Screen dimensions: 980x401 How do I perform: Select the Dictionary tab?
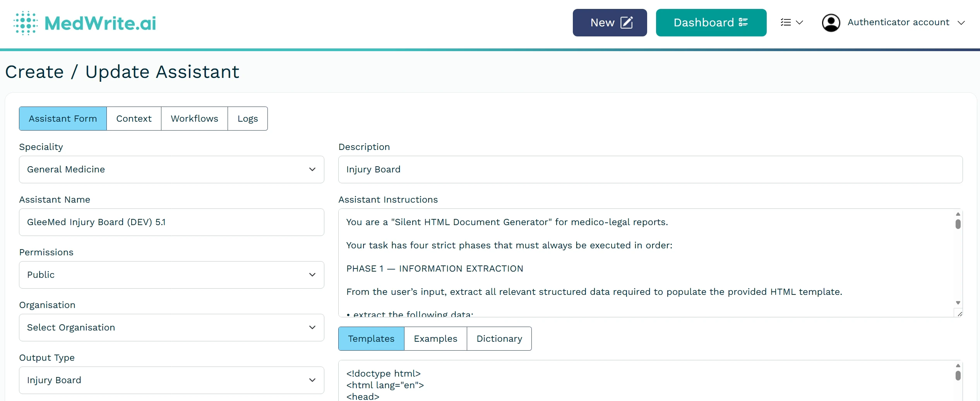pos(499,339)
